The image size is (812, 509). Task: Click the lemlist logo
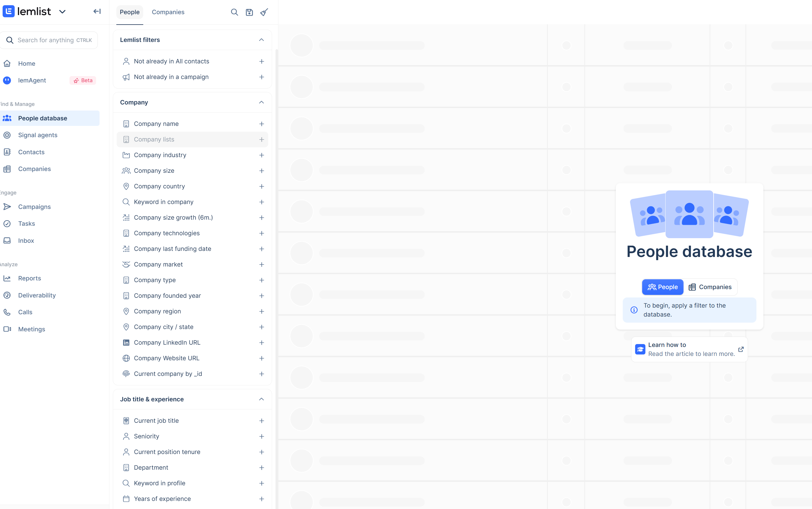[x=27, y=12]
